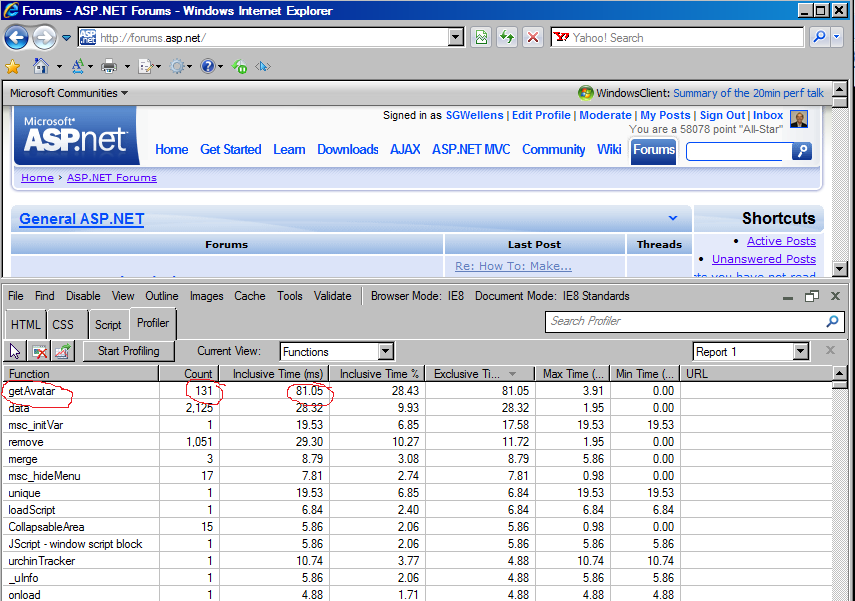Sort by the Count column header
The width and height of the screenshot is (855, 601).
(189, 374)
